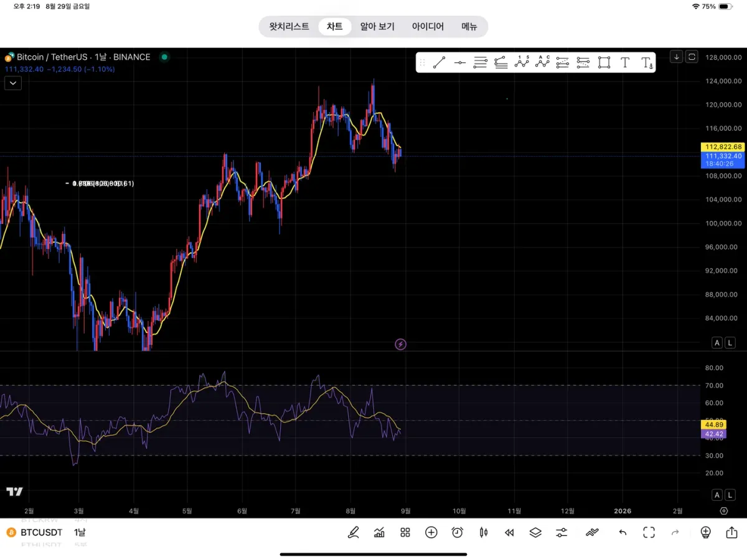Grab the drawing toolbar drag handle
747x560 pixels.
coord(423,62)
